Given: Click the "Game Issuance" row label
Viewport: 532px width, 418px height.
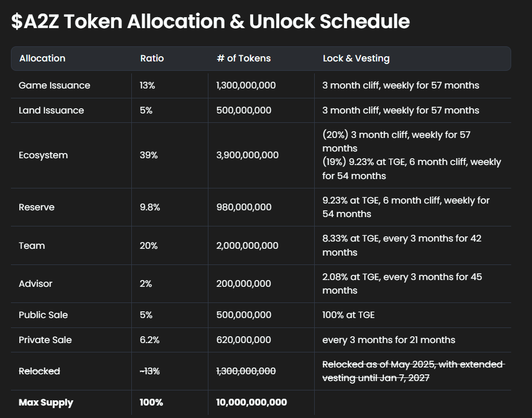Looking at the screenshot, I should (x=54, y=85).
